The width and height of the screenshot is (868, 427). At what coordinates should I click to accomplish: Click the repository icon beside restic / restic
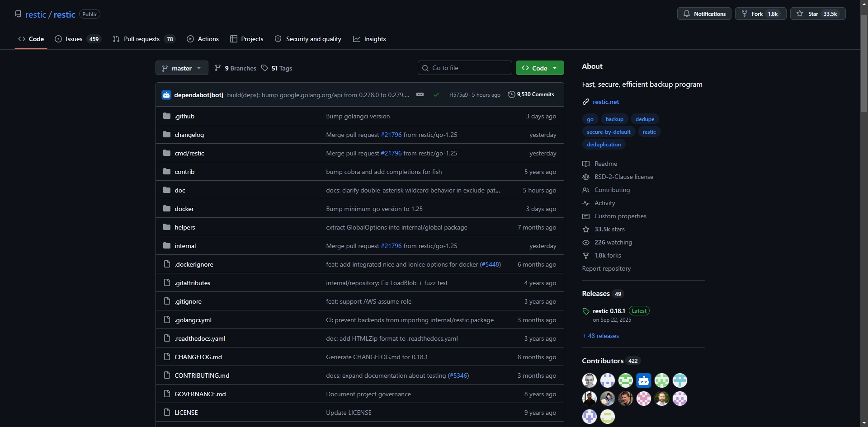18,14
